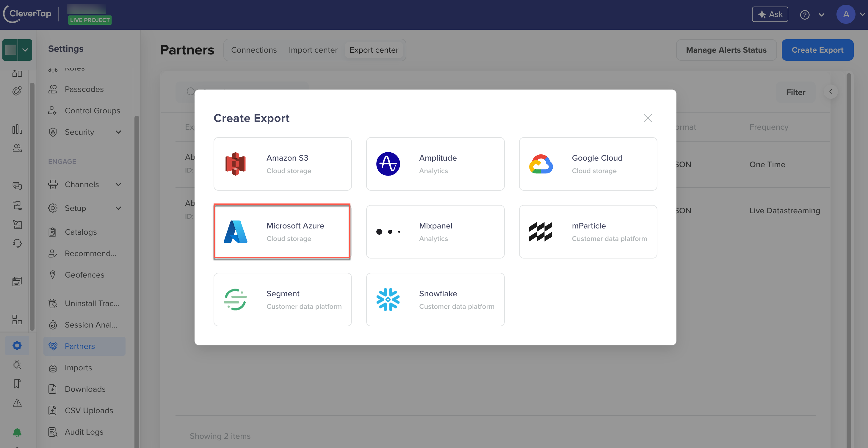Select the Amazon S3 export option
This screenshot has height=448, width=868.
tap(282, 164)
